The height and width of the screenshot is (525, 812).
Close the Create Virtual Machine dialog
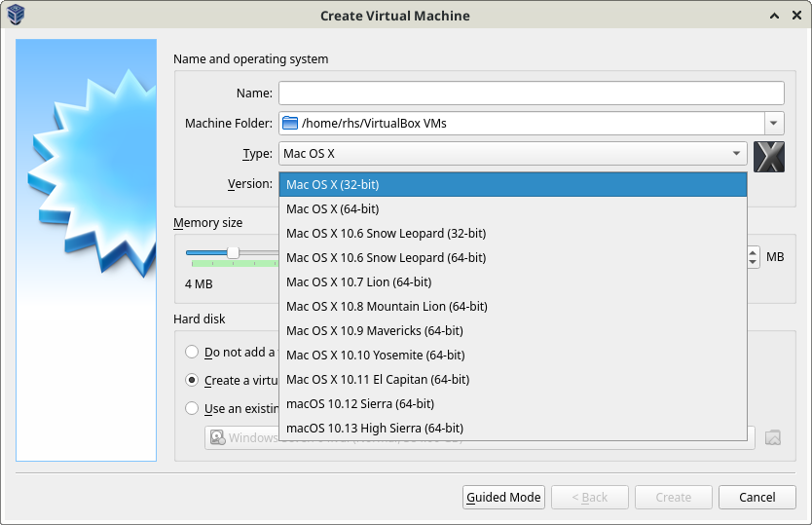[x=797, y=16]
